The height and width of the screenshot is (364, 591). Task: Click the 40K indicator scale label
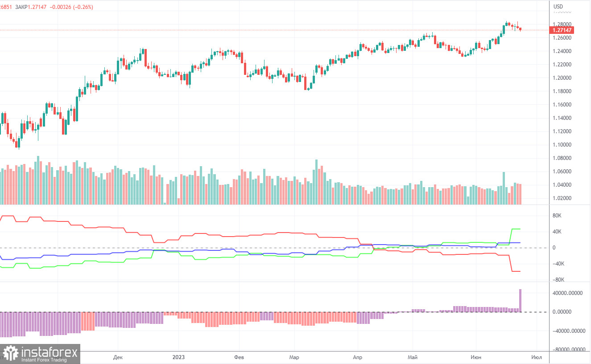click(x=557, y=232)
